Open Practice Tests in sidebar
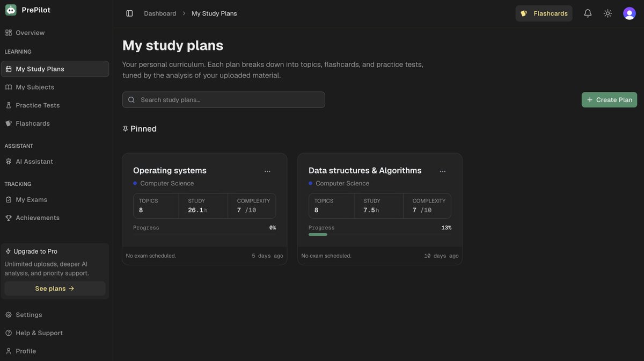This screenshot has width=644, height=361. (55, 105)
